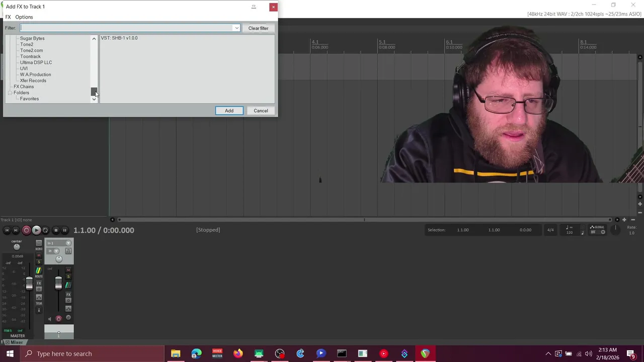644x362 pixels.
Task: Click the 120 BPM tempo field
Action: [x=569, y=232]
